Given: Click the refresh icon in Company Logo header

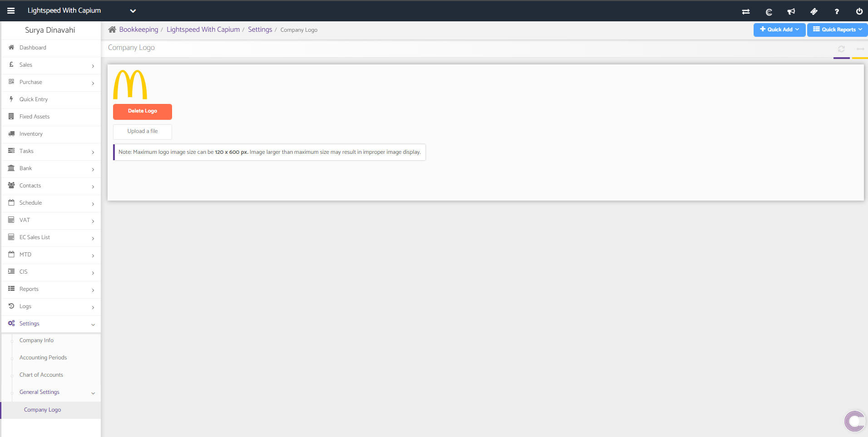Looking at the screenshot, I should click(x=841, y=49).
